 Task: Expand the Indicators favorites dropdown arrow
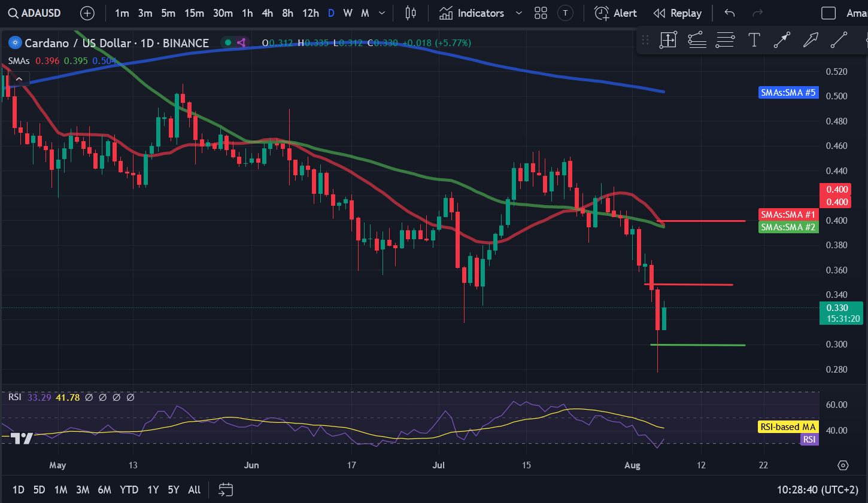click(519, 13)
